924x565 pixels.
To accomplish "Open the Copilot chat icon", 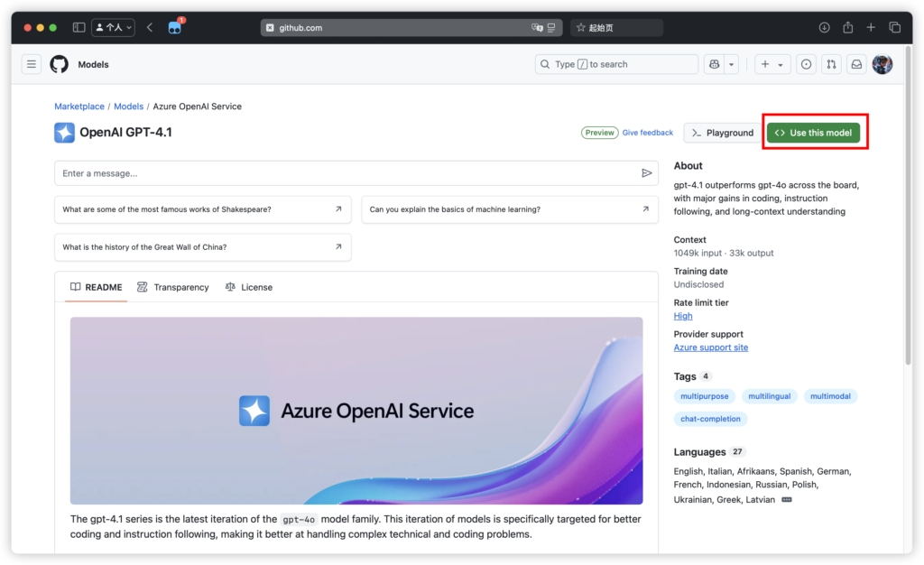I will [x=715, y=64].
